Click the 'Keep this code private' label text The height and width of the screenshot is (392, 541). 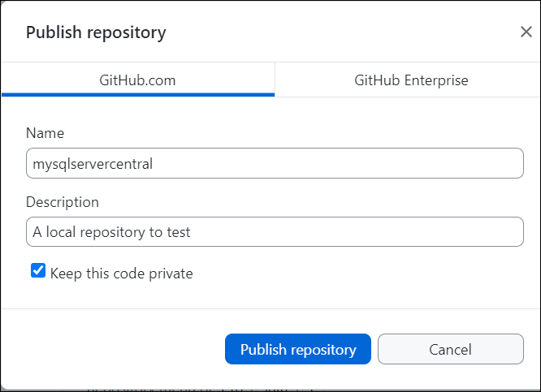click(122, 274)
